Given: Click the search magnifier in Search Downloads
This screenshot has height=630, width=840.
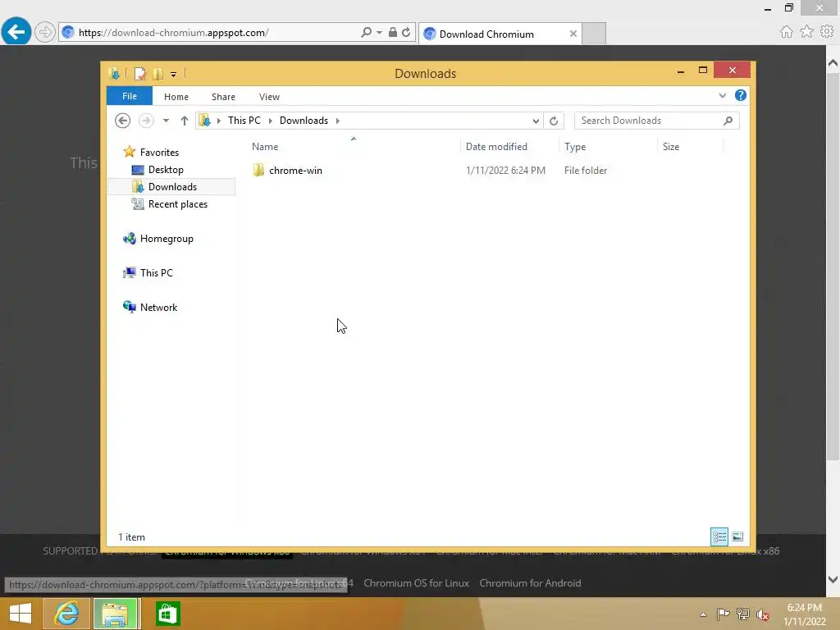Looking at the screenshot, I should point(728,121).
